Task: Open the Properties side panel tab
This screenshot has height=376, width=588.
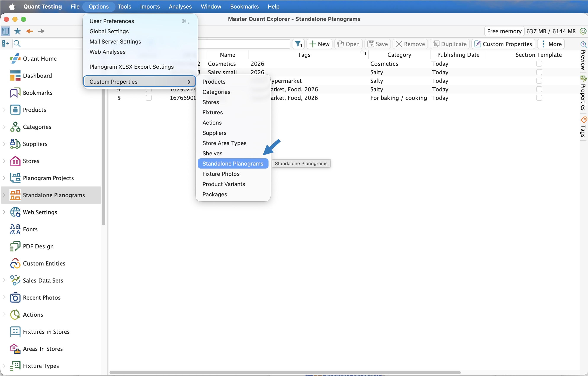Action: point(583,94)
